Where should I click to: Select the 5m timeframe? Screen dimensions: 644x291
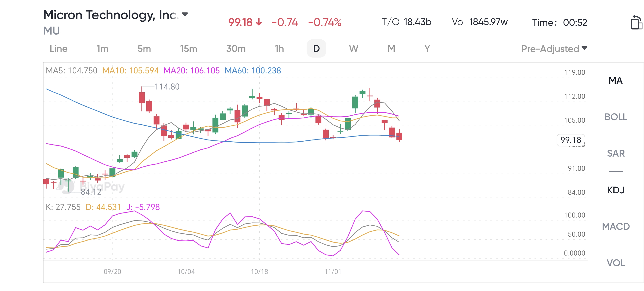pyautogui.click(x=144, y=49)
